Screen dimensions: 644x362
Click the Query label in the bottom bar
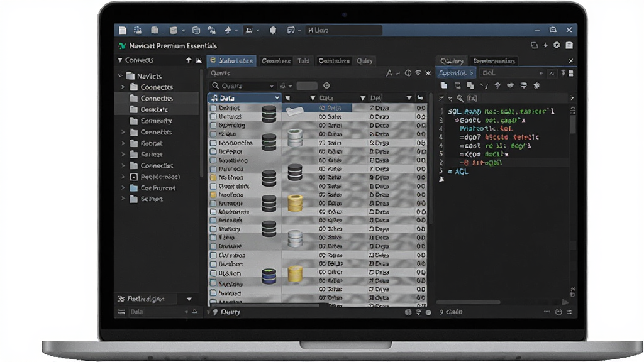tap(230, 312)
